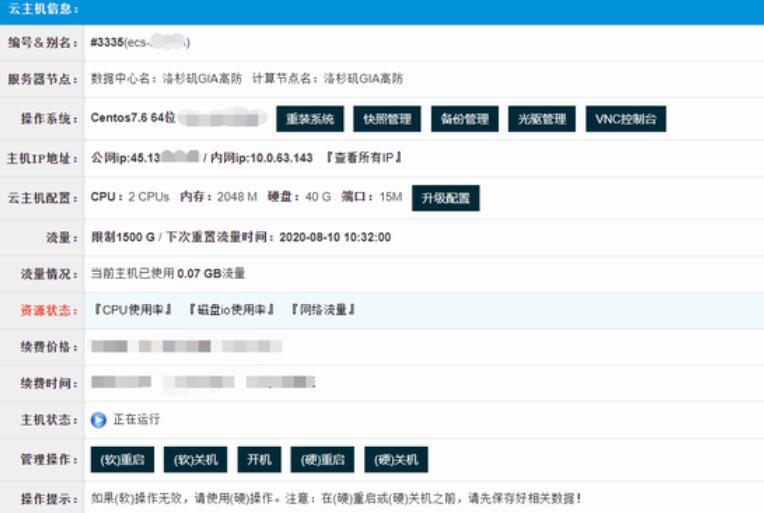Click the 重装系统 reinstall system button
764x513 pixels.
click(310, 119)
